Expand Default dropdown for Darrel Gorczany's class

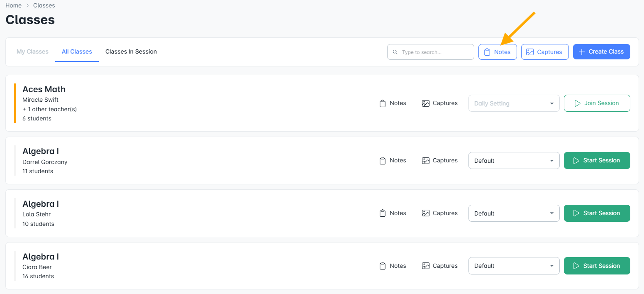(x=514, y=161)
